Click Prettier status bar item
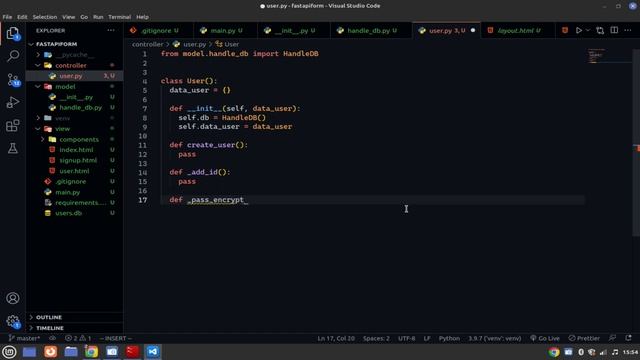The width and height of the screenshot is (640, 360). click(x=584, y=338)
